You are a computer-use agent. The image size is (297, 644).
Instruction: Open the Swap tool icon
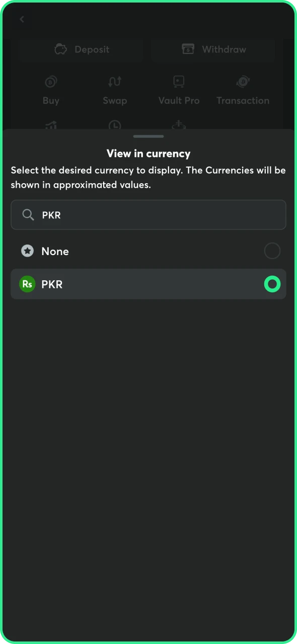coord(115,81)
